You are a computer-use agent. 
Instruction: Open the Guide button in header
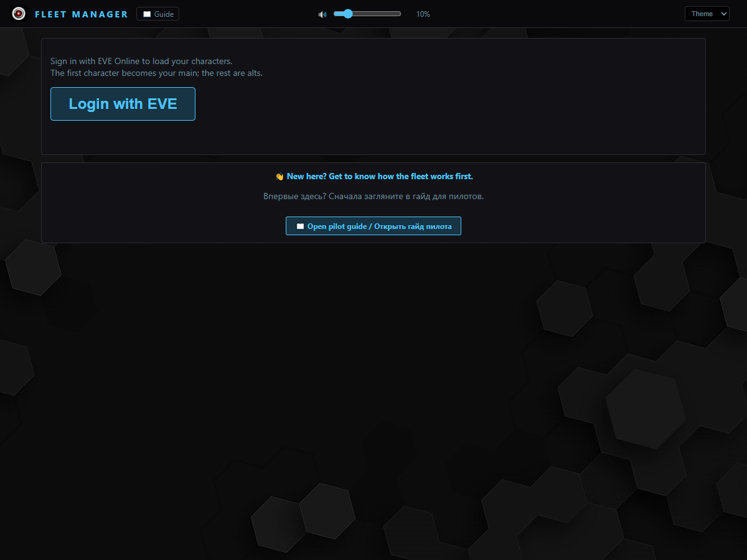coord(157,14)
